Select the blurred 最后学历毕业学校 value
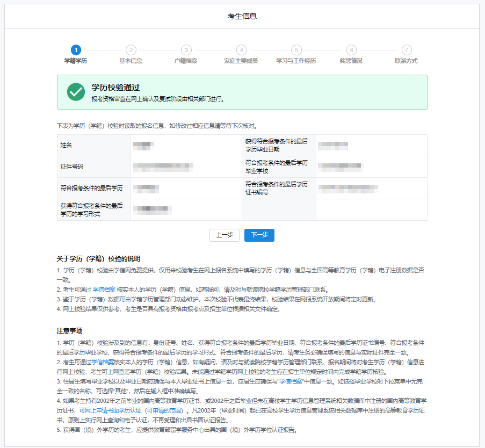The height and width of the screenshot is (448, 485). 340,167
